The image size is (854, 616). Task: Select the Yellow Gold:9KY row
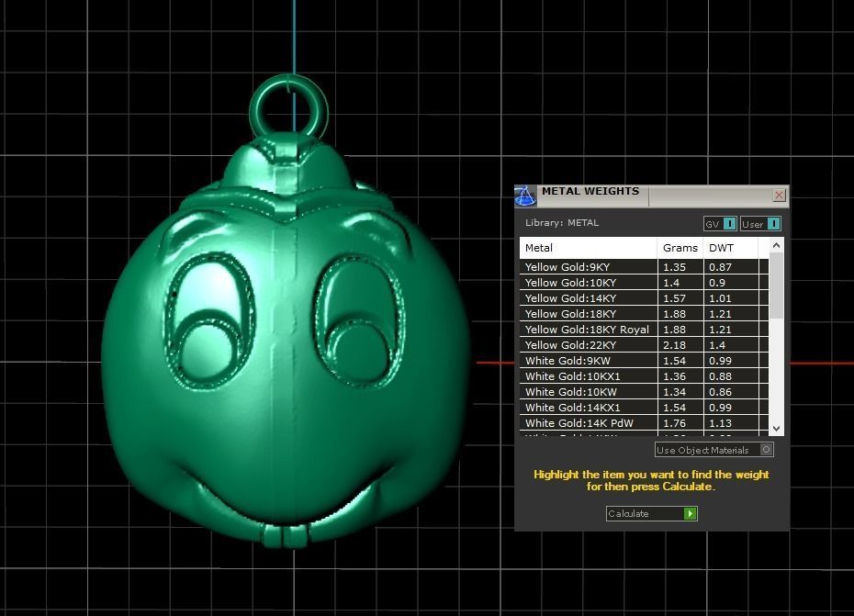[x=588, y=267]
